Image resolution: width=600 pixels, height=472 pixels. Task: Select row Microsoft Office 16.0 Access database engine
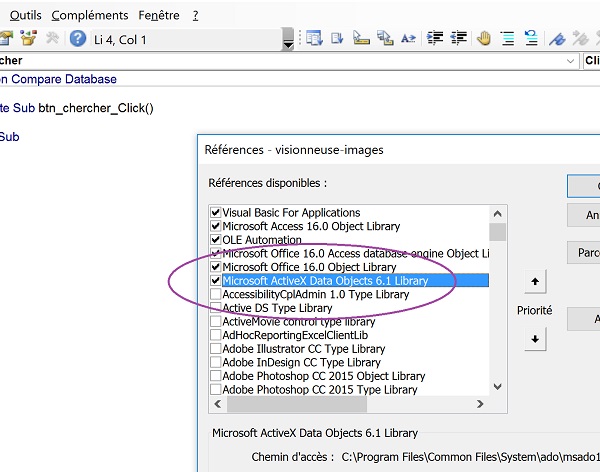click(x=355, y=253)
